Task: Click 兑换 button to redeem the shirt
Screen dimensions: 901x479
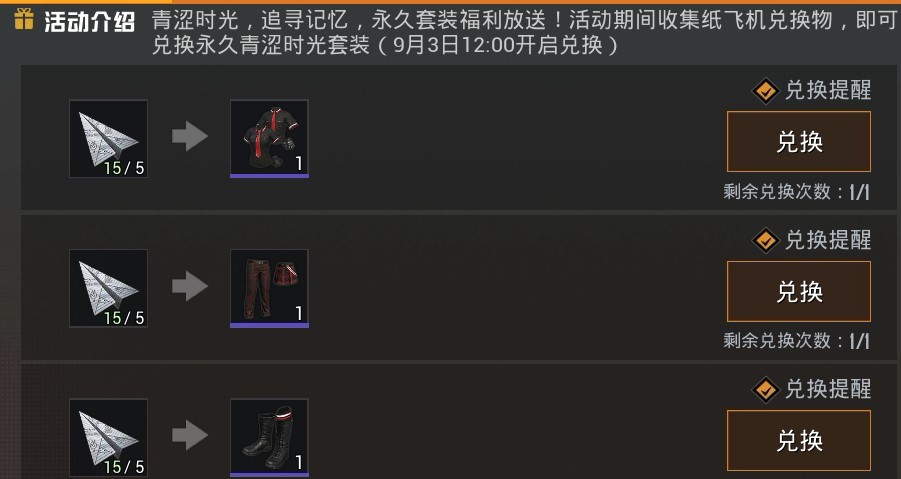Action: pos(799,142)
